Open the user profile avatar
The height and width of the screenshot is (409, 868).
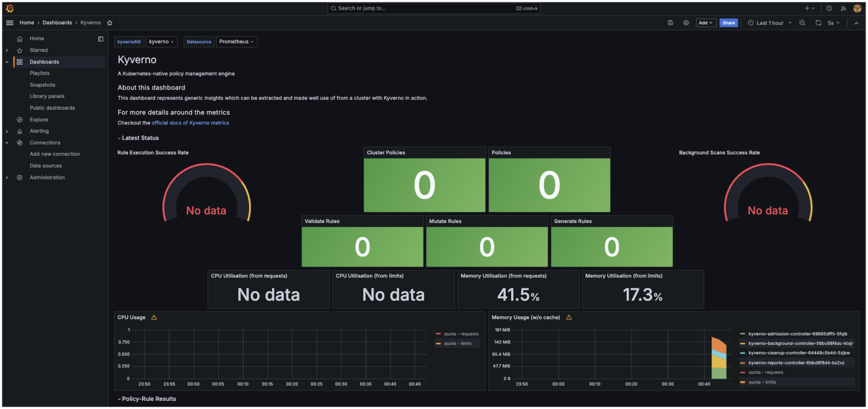coord(857,8)
